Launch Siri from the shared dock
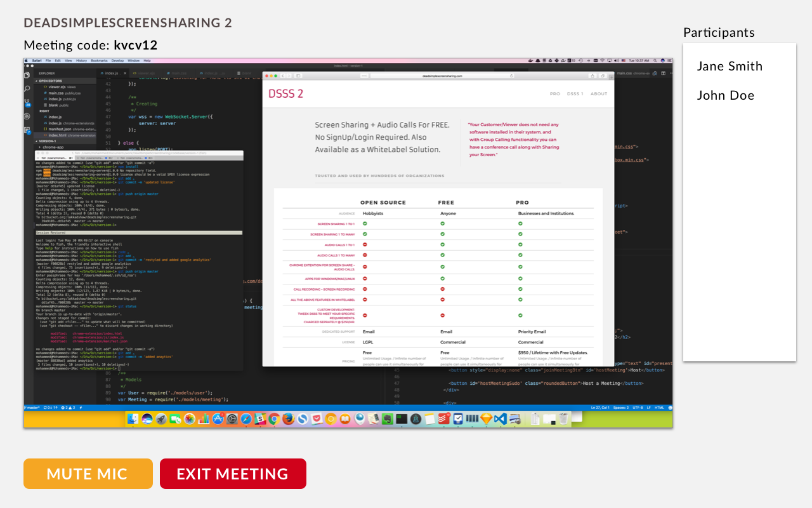812x508 pixels. (x=147, y=419)
